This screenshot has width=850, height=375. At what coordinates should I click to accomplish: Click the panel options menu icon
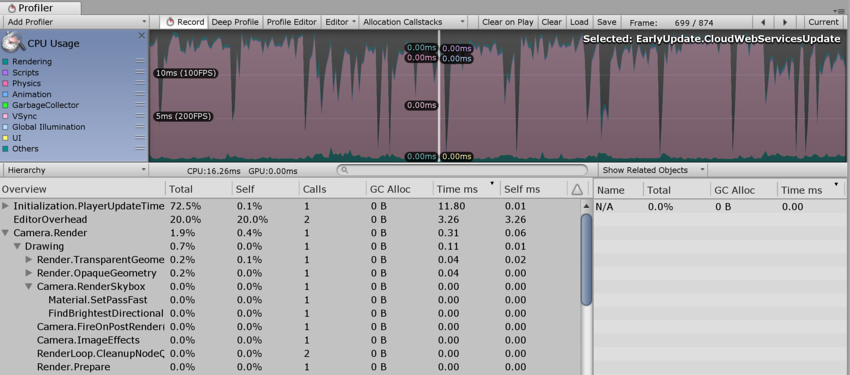tap(842, 10)
